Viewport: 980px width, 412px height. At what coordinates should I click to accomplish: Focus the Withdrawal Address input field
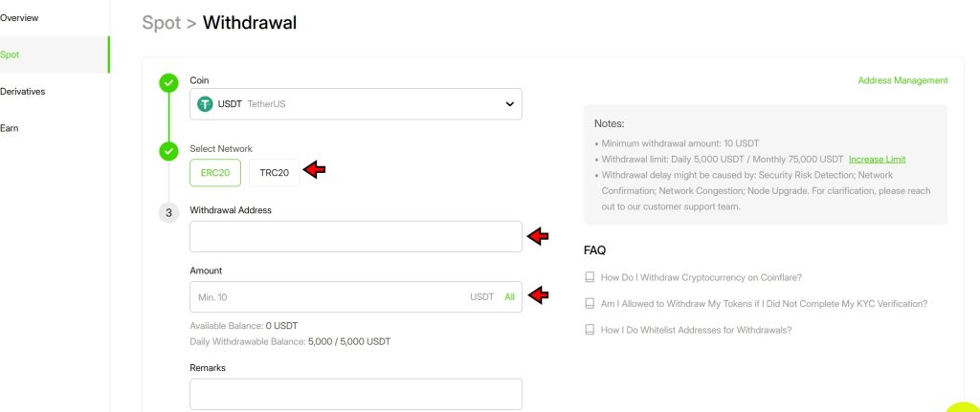click(356, 236)
